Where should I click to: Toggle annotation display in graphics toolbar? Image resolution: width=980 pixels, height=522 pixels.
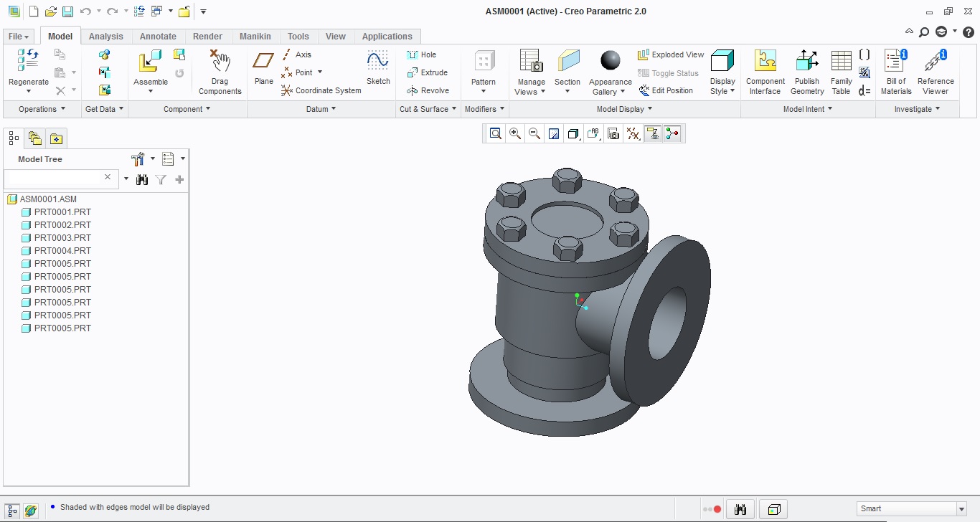653,133
